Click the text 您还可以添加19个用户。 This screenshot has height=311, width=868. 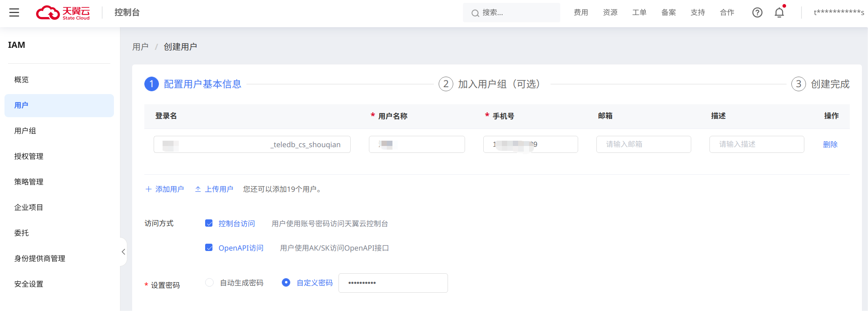[282, 189]
